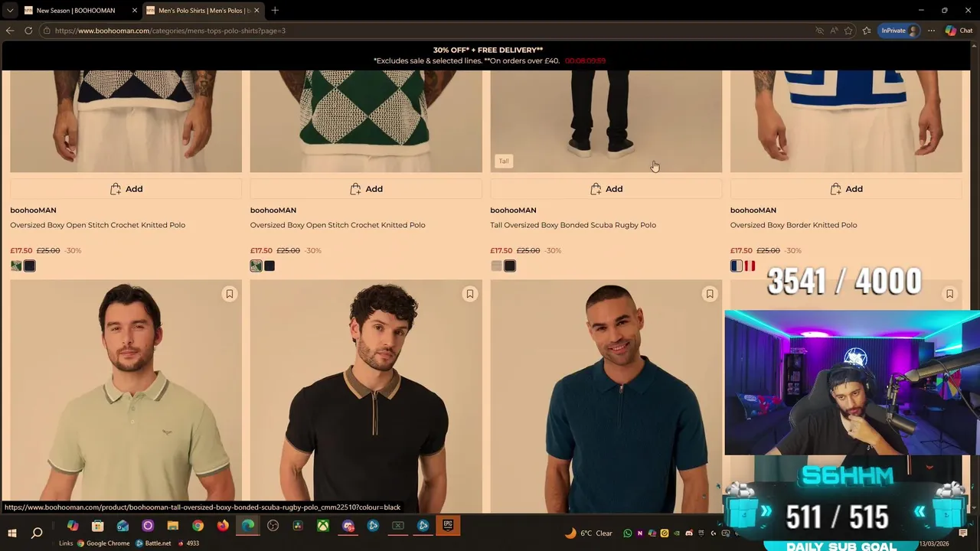Screen dimensions: 980x551
Task: Bookmark the fourth product in bottom row
Action: click(949, 294)
